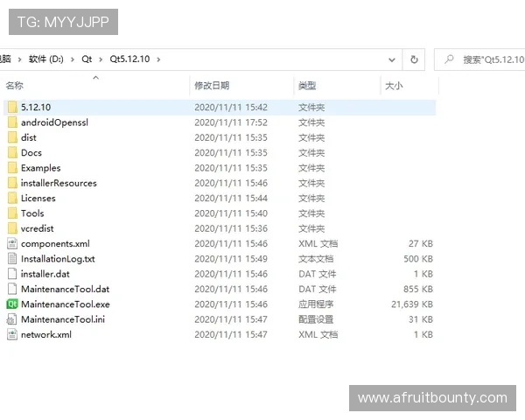Open address bar history dropdown arrow
Image resolution: width=525 pixels, height=420 pixels.
coord(391,59)
